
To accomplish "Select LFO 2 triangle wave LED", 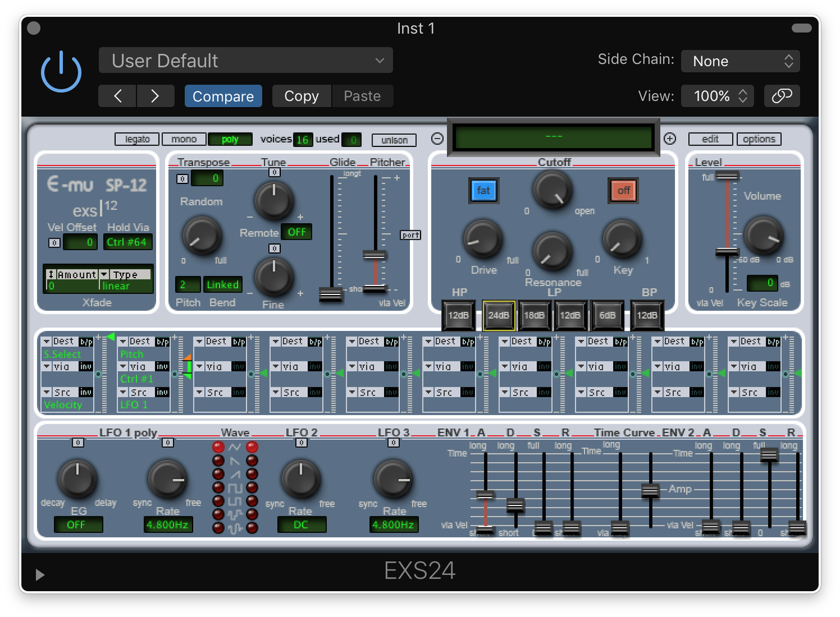I will (252, 447).
